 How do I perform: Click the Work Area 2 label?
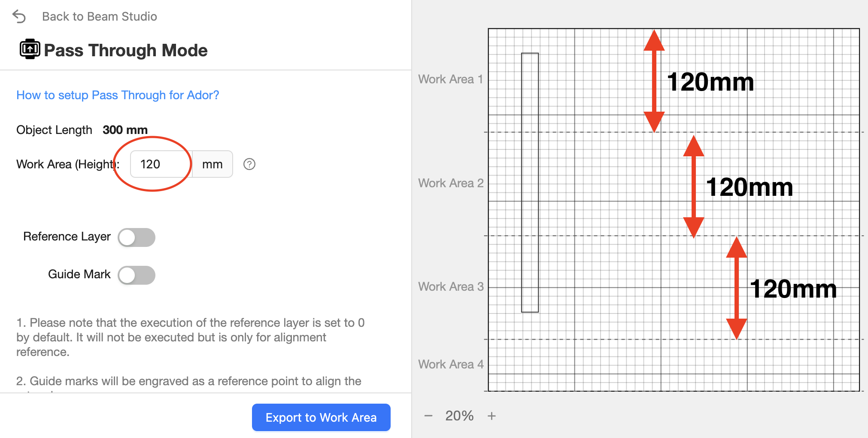(451, 183)
